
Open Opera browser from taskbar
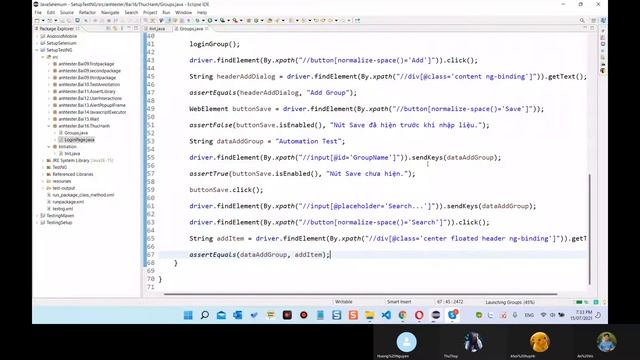pyautogui.click(x=419, y=315)
